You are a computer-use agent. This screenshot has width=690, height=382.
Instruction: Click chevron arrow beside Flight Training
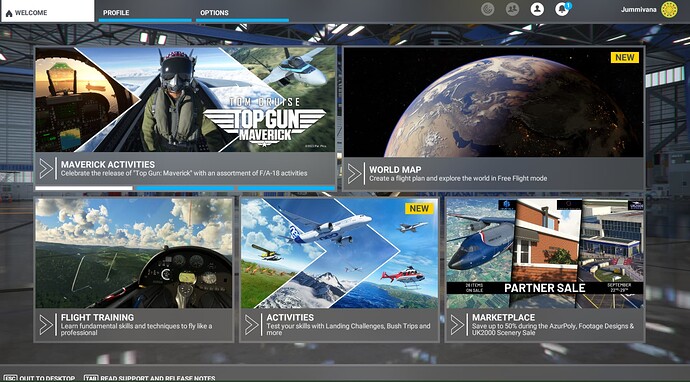pyautogui.click(x=46, y=325)
